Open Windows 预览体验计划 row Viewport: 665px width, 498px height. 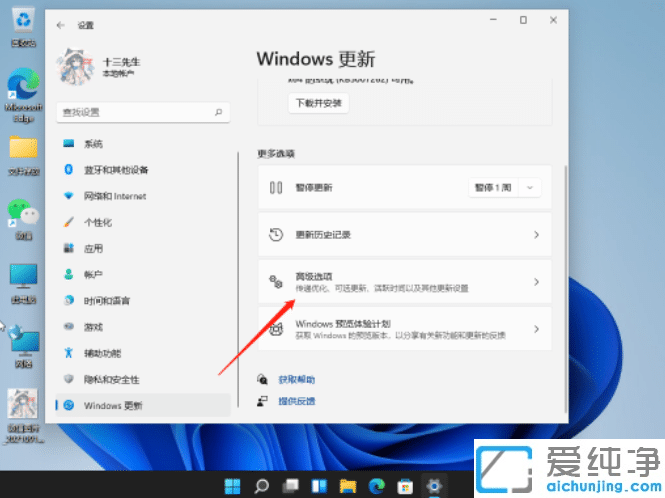405,329
